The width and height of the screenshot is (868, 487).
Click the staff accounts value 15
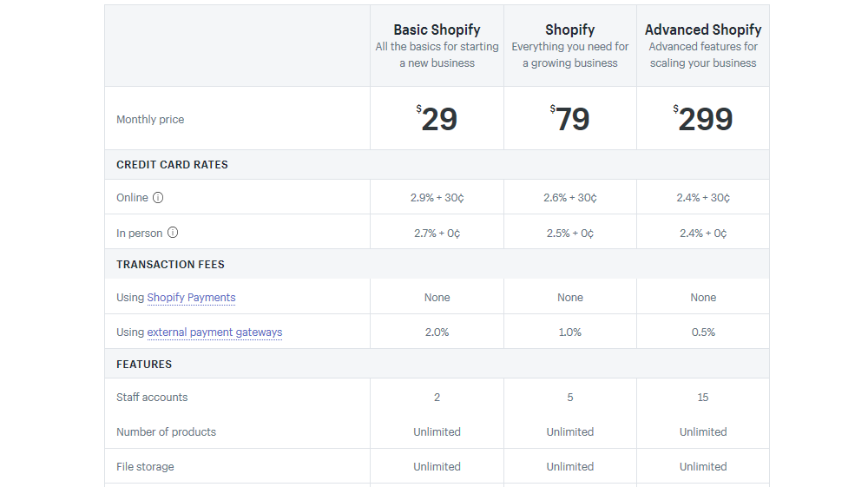(703, 398)
